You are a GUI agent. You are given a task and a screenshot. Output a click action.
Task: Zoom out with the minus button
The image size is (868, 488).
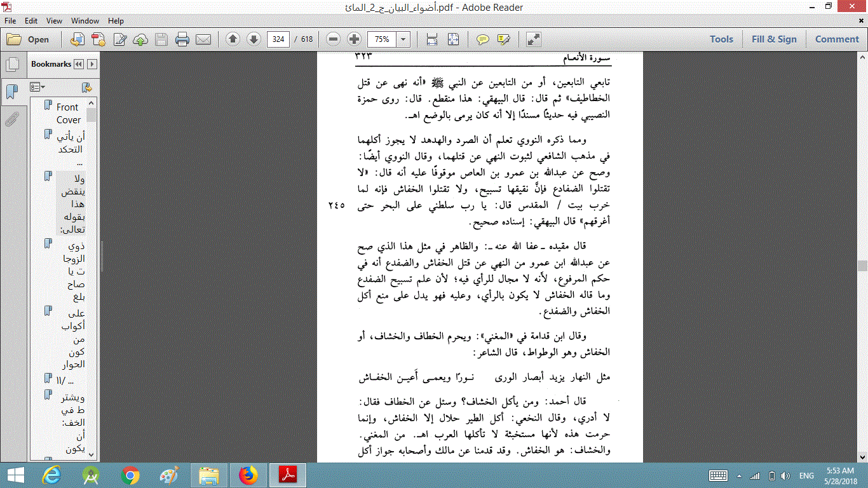point(334,39)
